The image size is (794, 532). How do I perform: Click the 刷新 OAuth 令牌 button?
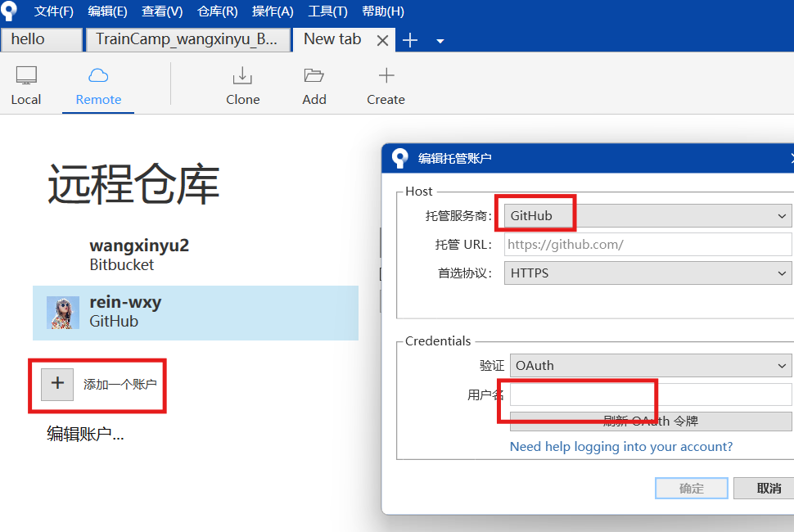click(651, 422)
